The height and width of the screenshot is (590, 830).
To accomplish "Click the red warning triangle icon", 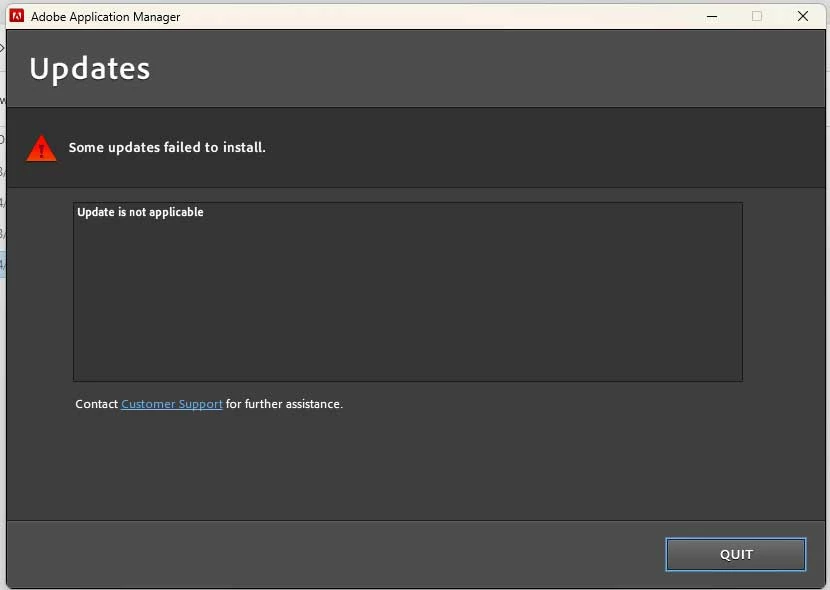I will click(x=41, y=148).
